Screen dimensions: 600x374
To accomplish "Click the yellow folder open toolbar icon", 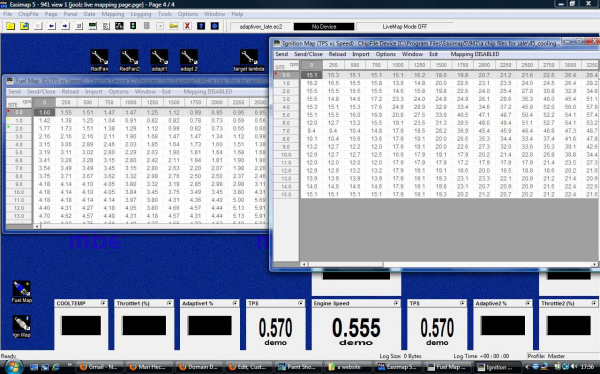I will pyautogui.click(x=10, y=26).
